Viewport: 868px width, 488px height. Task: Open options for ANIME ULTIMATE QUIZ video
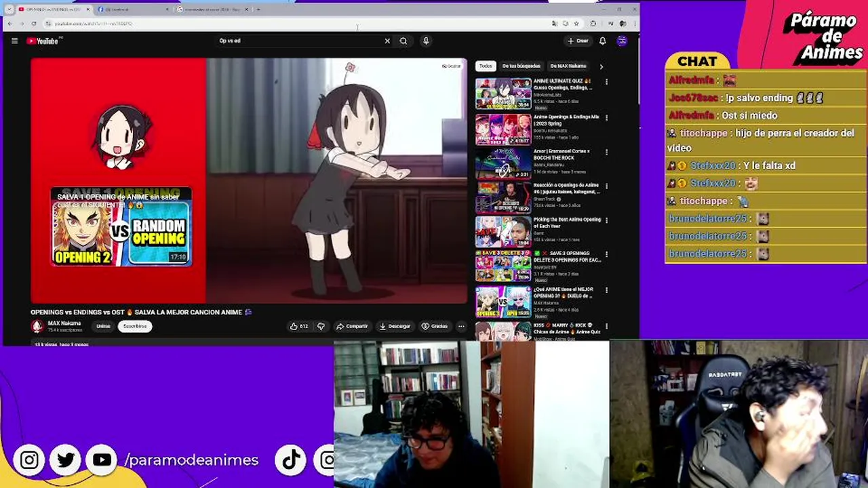point(606,82)
